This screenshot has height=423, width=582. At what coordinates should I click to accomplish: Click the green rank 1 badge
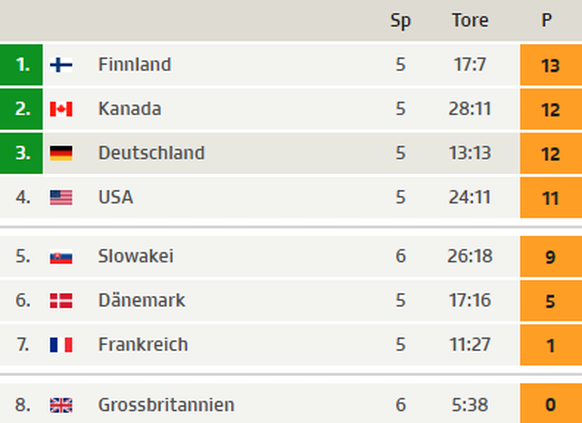[x=21, y=65]
